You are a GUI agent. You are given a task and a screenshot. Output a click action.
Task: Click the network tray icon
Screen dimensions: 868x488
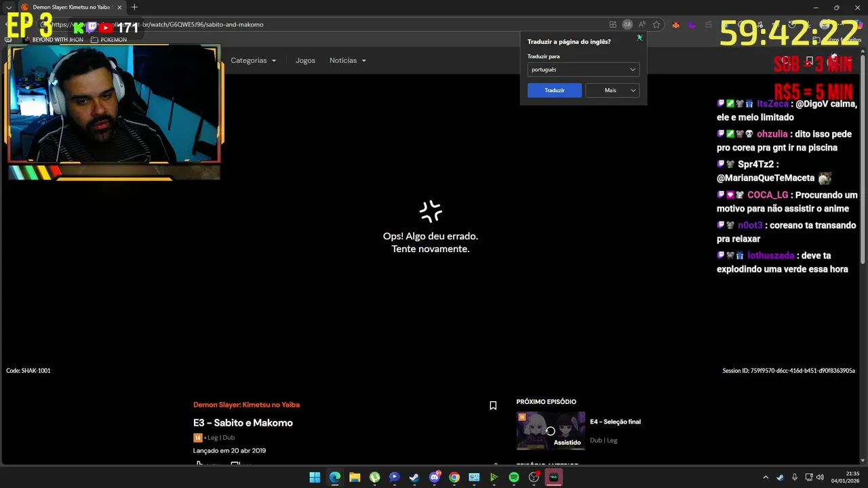(x=810, y=477)
